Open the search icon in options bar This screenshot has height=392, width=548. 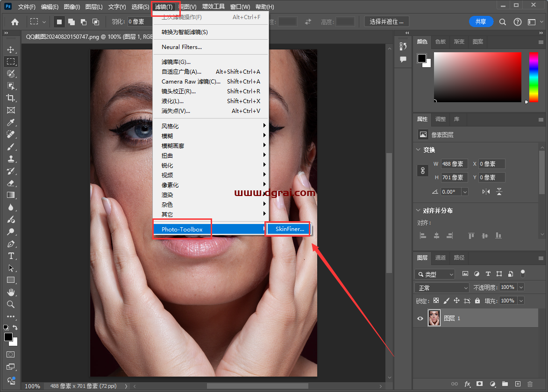coord(503,22)
